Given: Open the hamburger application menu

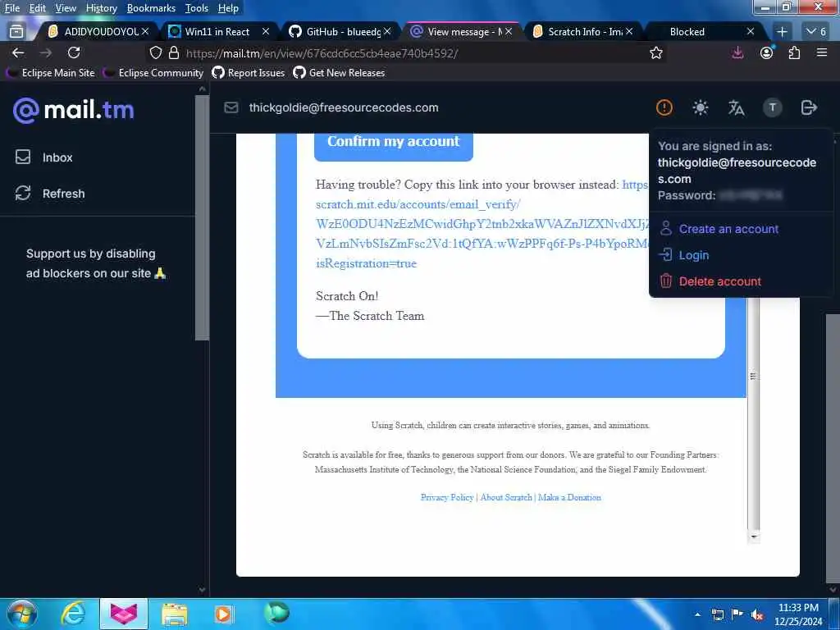Looking at the screenshot, I should coord(822,52).
